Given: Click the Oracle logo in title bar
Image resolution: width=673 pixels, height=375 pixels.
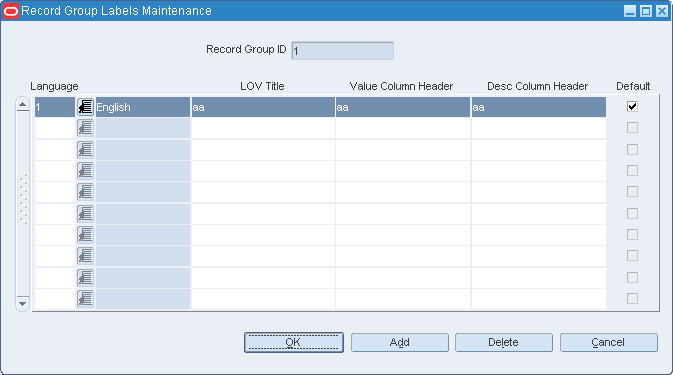Looking at the screenshot, I should pos(10,11).
